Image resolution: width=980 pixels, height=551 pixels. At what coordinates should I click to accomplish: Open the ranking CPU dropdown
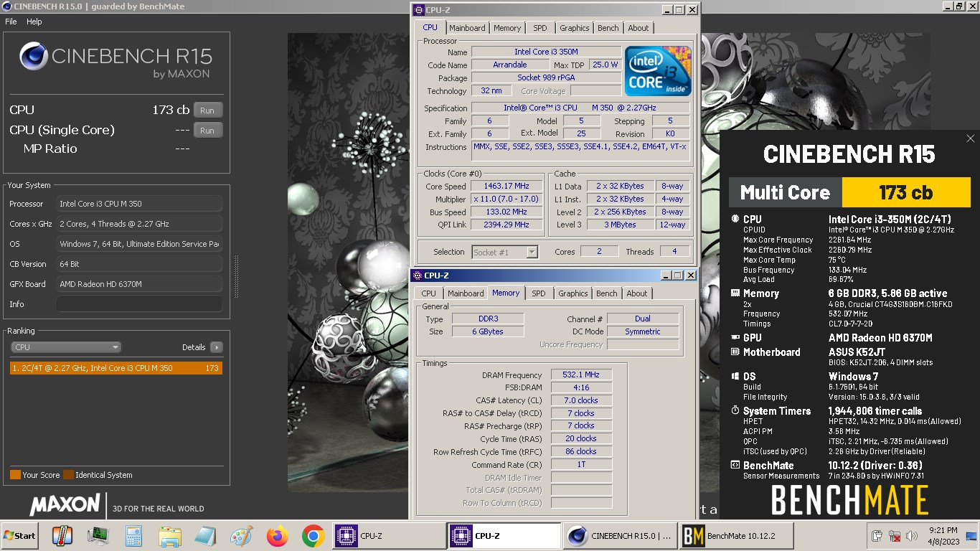65,347
